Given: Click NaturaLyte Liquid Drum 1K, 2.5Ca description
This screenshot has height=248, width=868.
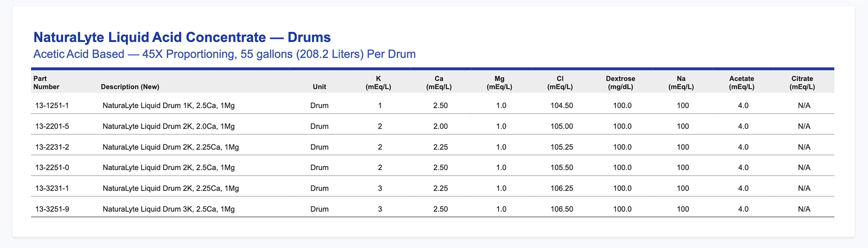Looking at the screenshot, I should [169, 105].
